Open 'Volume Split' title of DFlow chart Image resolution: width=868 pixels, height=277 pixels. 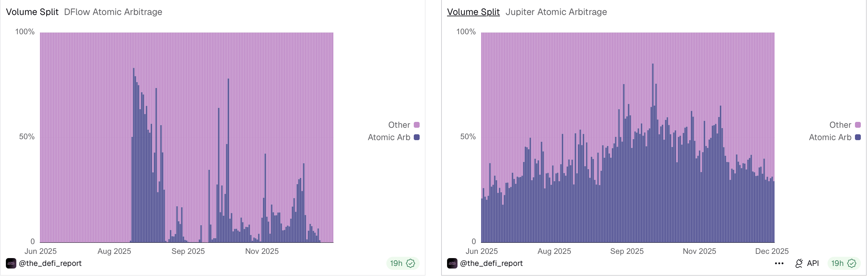(x=32, y=12)
